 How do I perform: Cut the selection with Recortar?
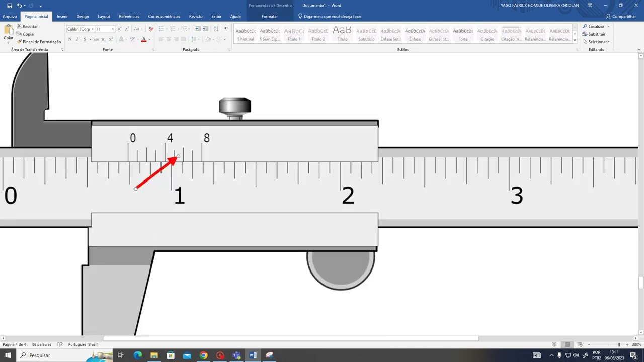pos(27,26)
